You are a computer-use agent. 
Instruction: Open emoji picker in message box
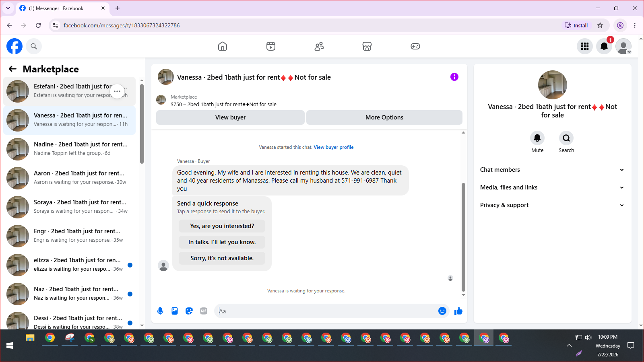[442, 311]
